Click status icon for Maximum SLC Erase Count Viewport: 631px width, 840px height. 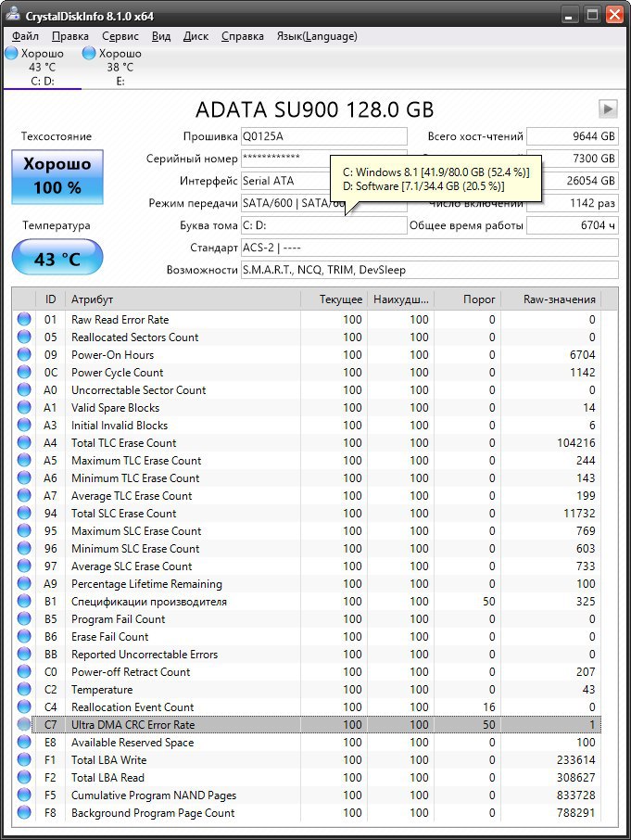[x=24, y=531]
